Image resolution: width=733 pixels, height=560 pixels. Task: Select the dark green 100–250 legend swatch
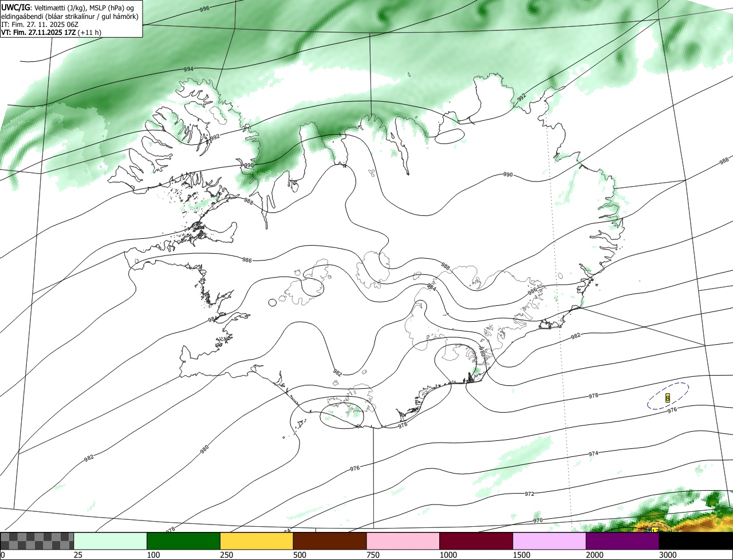[x=183, y=541]
